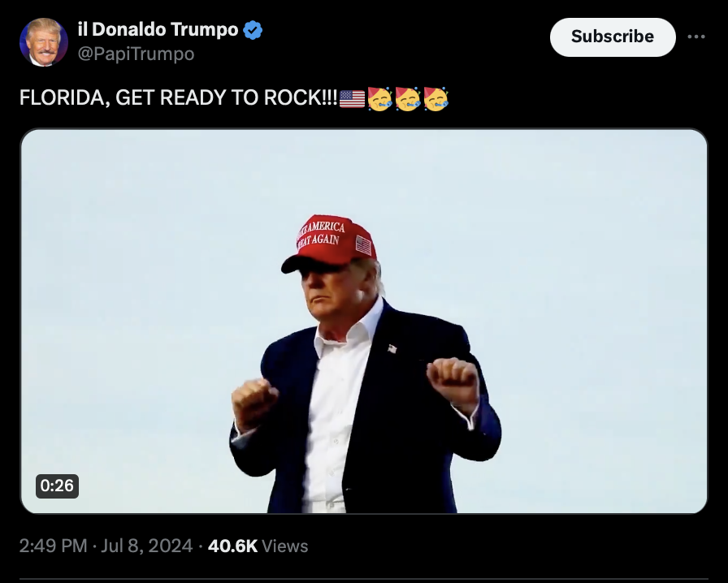The width and height of the screenshot is (728, 583).
Task: Click the 0:26 video duration badge
Action: [57, 486]
